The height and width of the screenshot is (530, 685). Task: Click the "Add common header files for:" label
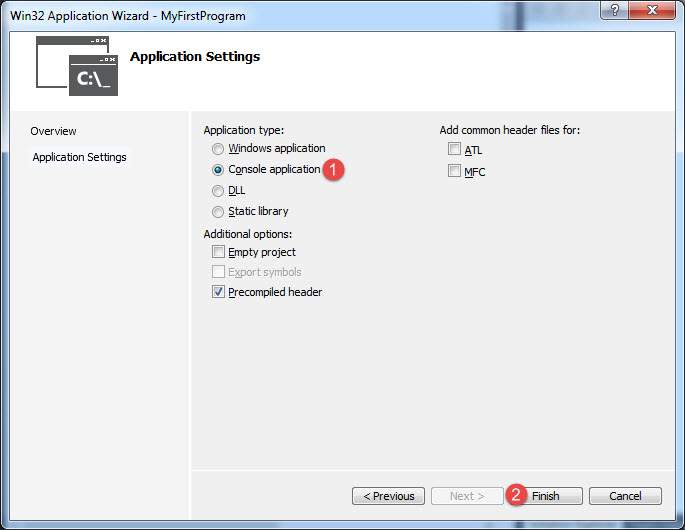(510, 130)
